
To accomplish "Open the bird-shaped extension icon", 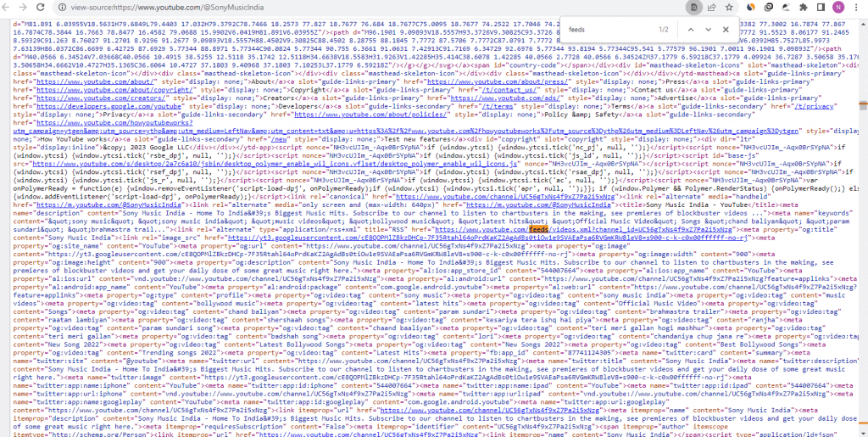I will (x=786, y=8).
